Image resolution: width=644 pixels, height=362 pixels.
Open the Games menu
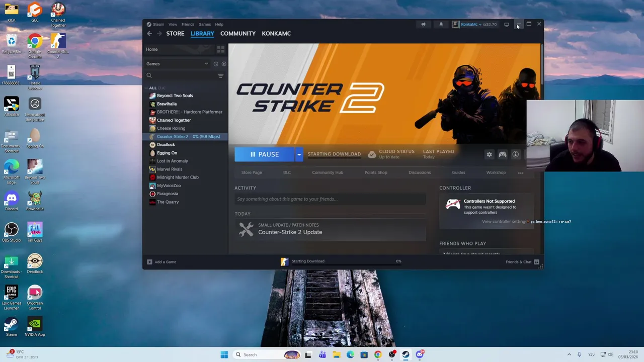click(204, 24)
